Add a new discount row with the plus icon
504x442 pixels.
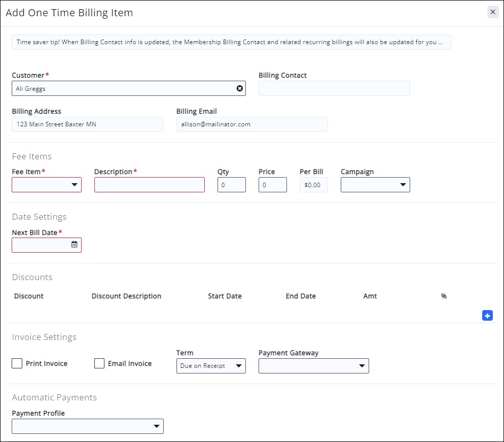point(487,315)
